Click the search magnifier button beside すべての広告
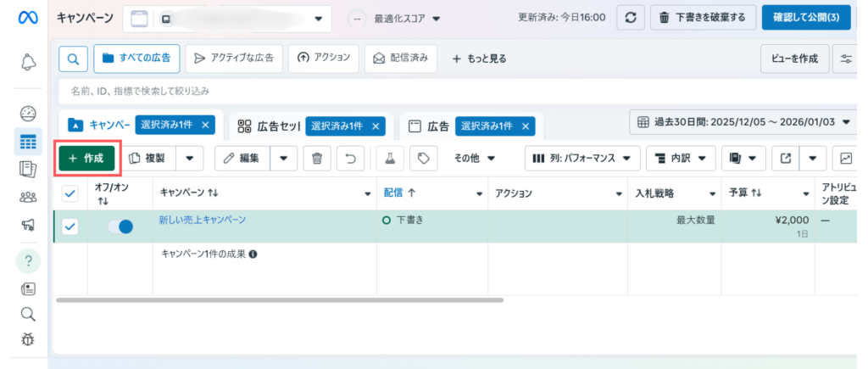868x369 pixels. (x=73, y=59)
